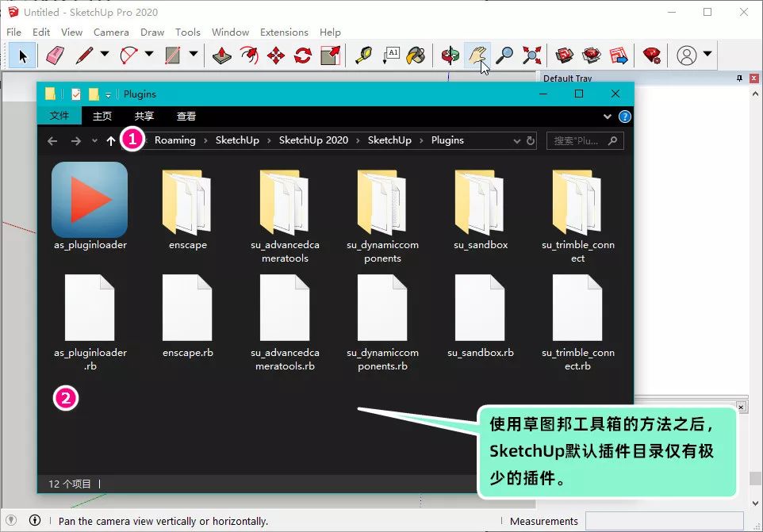
Task: Select the as_pluginloader folder
Action: [90, 207]
